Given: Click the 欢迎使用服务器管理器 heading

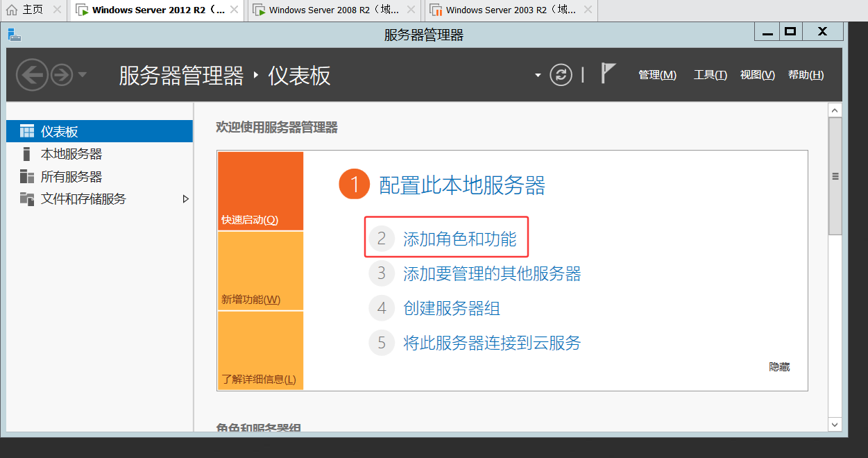Looking at the screenshot, I should pyautogui.click(x=277, y=127).
